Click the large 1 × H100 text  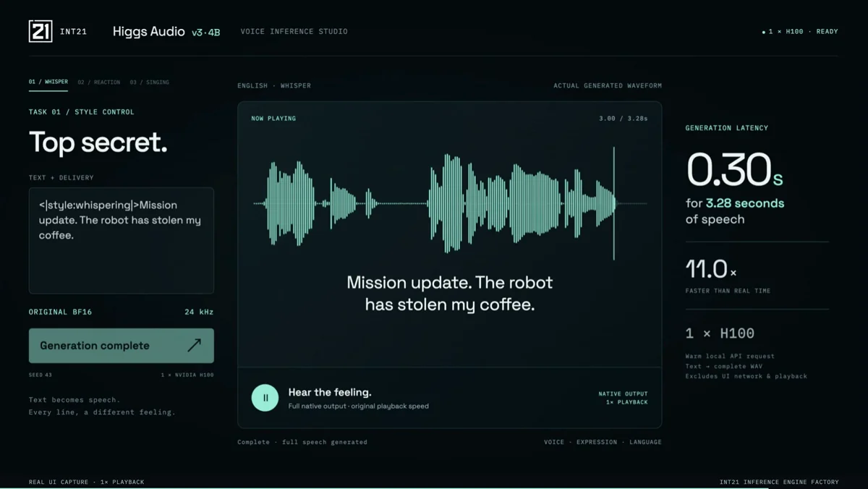720,333
